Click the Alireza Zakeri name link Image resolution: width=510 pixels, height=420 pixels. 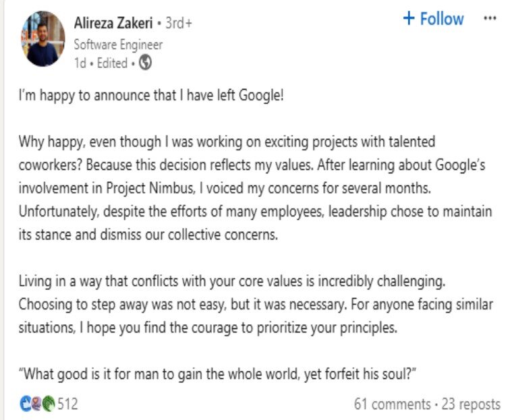click(113, 23)
